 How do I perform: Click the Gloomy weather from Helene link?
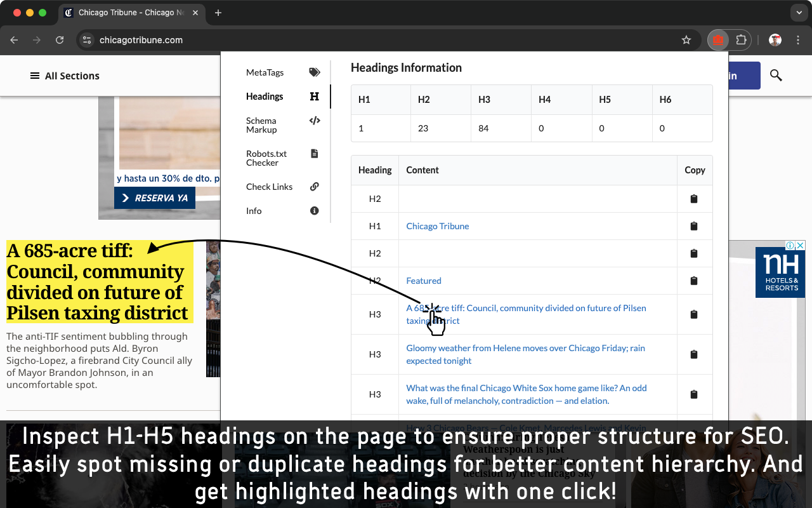point(525,354)
